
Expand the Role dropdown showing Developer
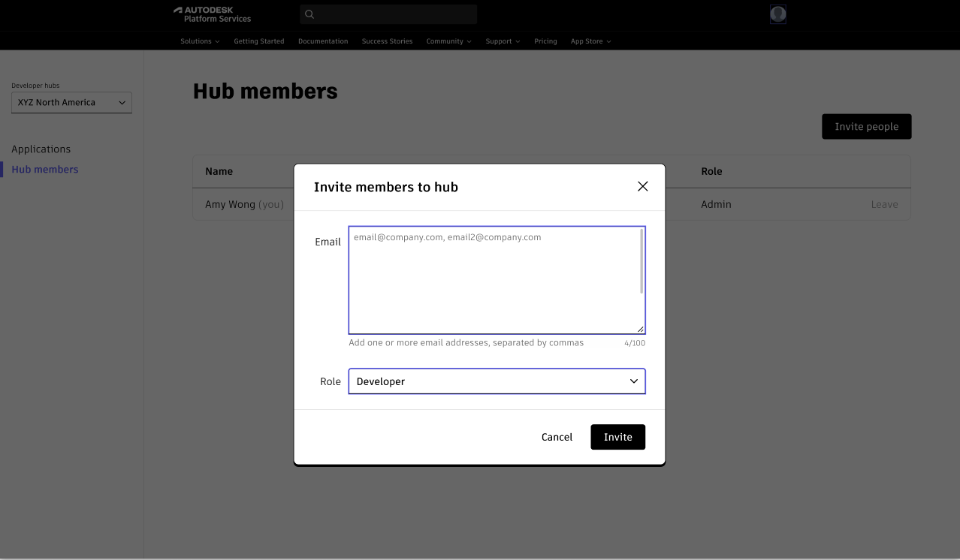coord(497,381)
